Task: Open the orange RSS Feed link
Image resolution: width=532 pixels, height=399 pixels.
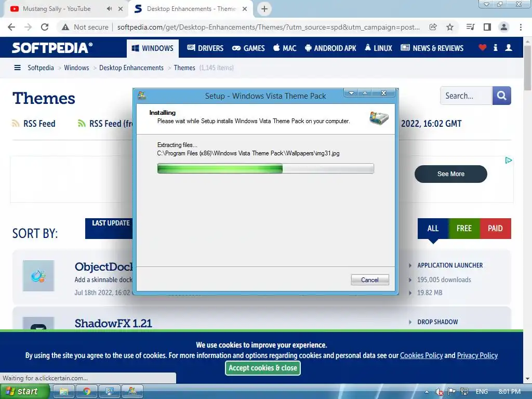Action: point(34,124)
